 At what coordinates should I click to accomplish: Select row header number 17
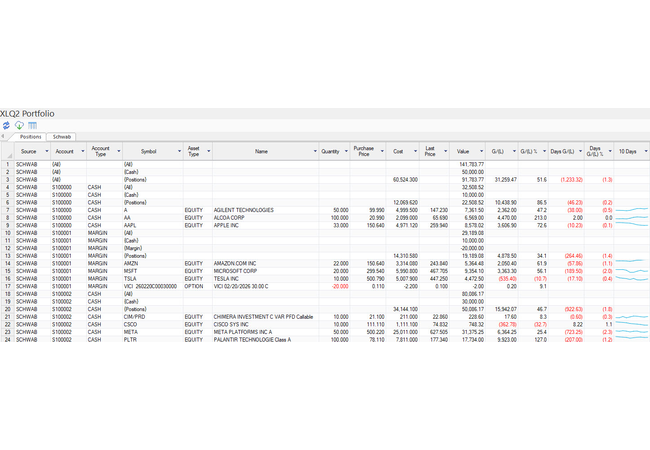tap(7, 286)
